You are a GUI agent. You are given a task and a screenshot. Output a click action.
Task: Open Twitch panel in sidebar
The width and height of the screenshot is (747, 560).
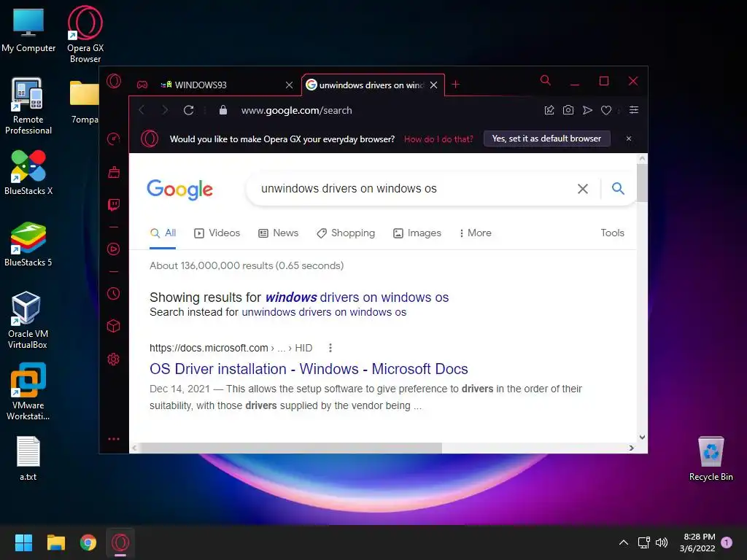point(114,205)
